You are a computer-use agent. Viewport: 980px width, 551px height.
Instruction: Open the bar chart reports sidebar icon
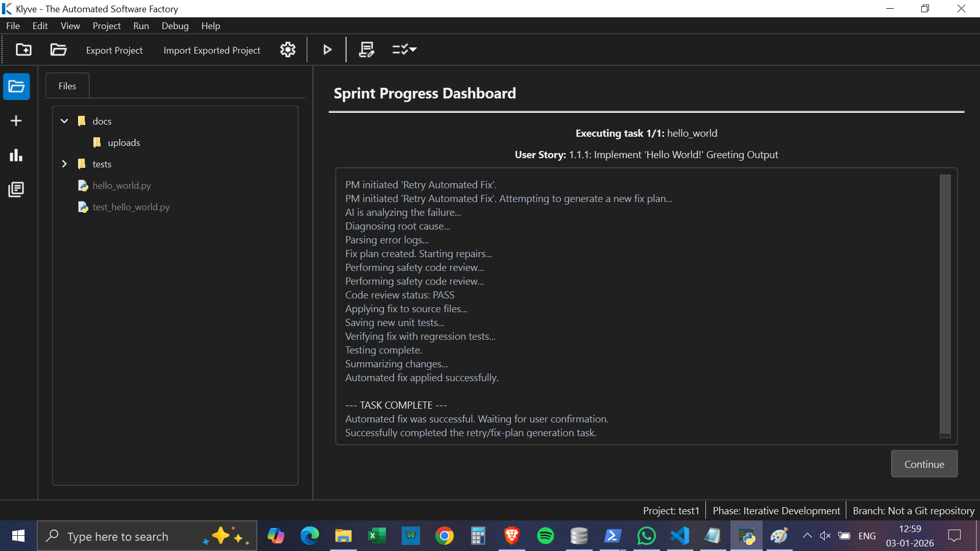click(16, 155)
